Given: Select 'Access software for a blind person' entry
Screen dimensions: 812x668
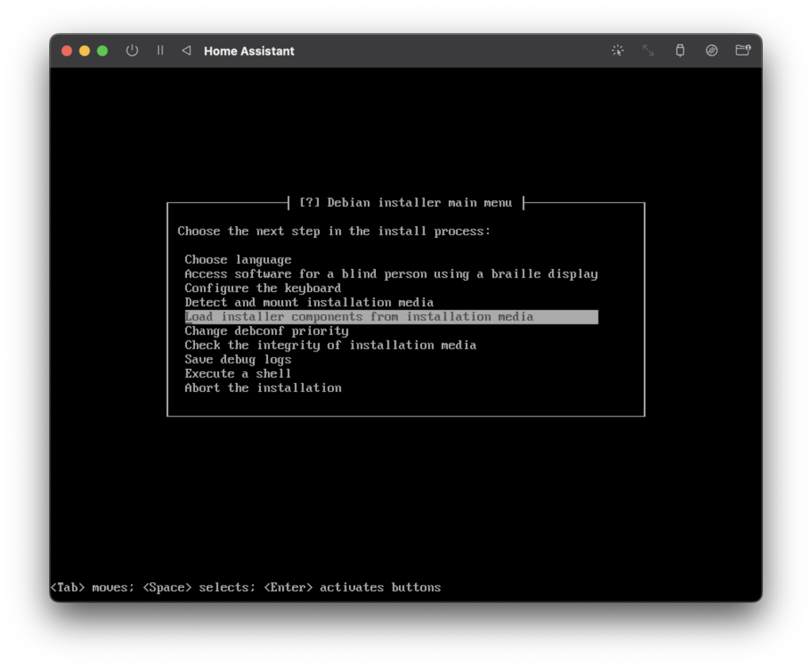Looking at the screenshot, I should (x=391, y=274).
